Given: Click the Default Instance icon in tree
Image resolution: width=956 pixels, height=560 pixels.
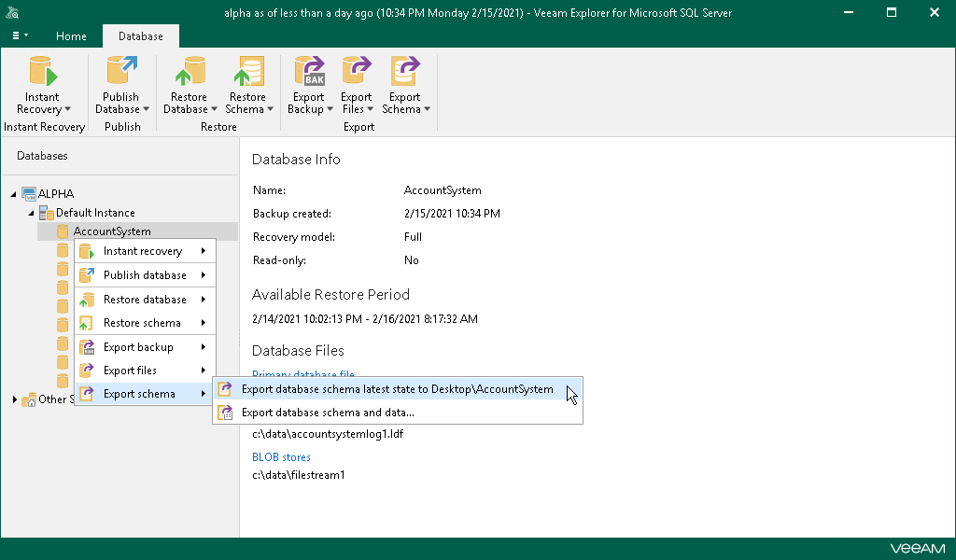Looking at the screenshot, I should pos(47,213).
